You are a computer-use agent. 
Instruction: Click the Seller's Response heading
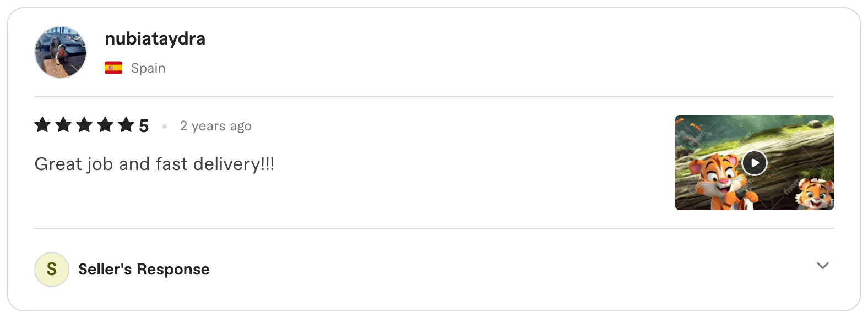pos(144,269)
